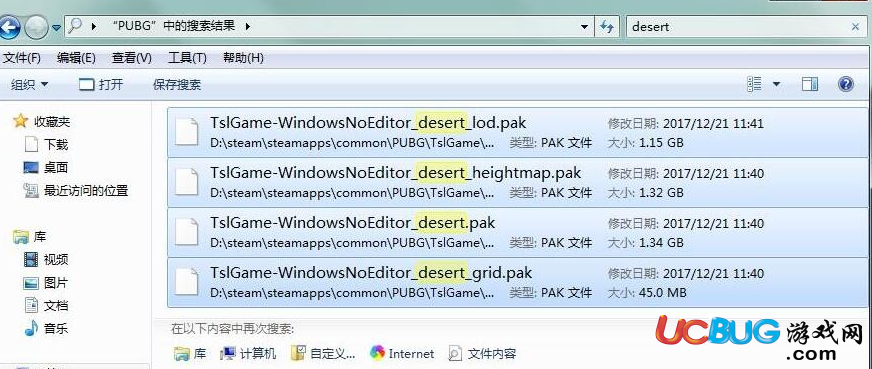Click the star icon beside 收藏夹
This screenshot has width=872, height=369.
tap(21, 121)
